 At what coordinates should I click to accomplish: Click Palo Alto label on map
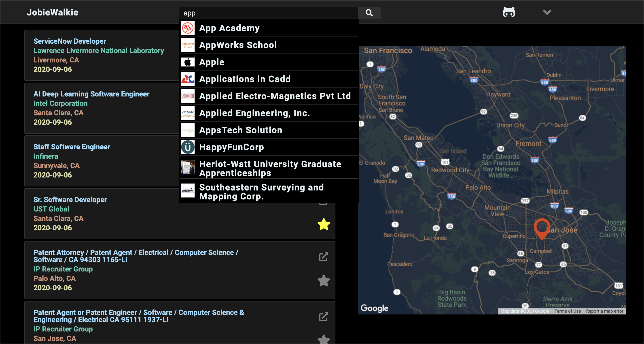coord(478,187)
